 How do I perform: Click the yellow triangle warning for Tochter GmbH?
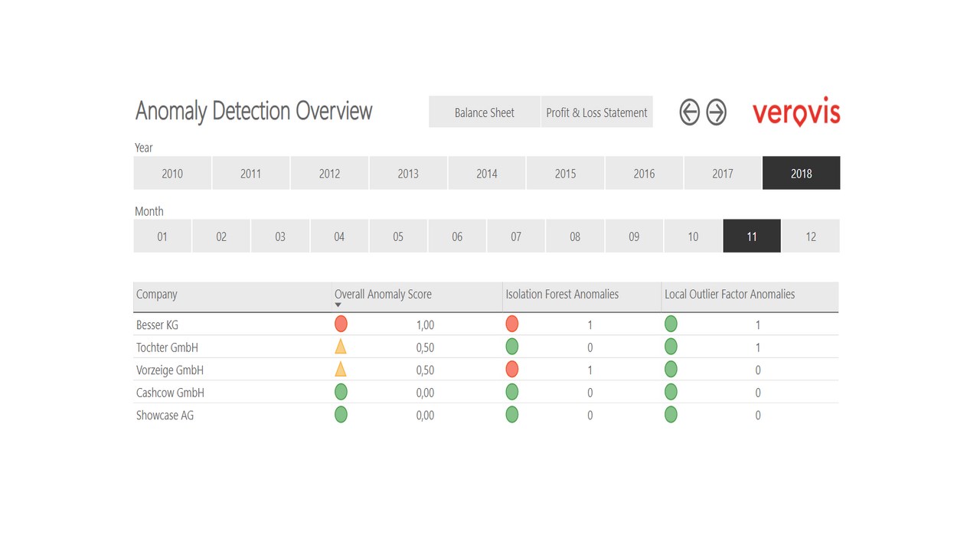[x=341, y=347]
